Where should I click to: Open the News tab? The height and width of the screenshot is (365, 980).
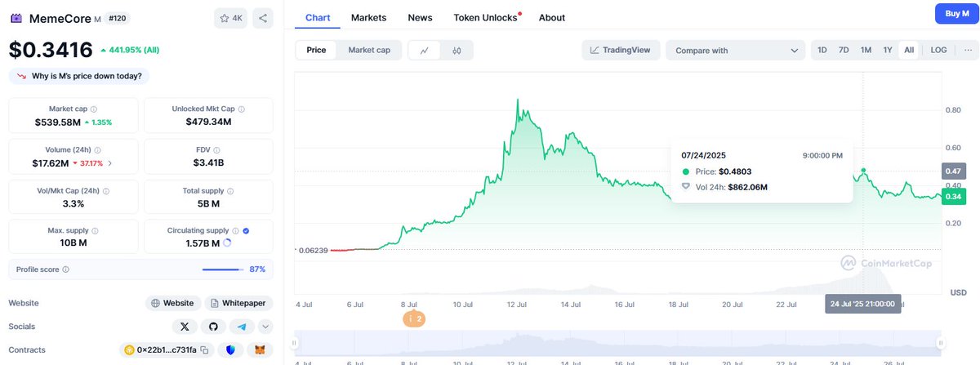pyautogui.click(x=420, y=17)
